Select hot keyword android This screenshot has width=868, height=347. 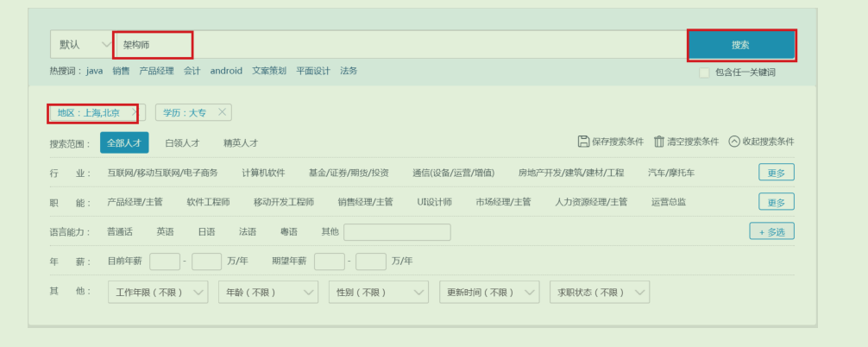click(226, 71)
